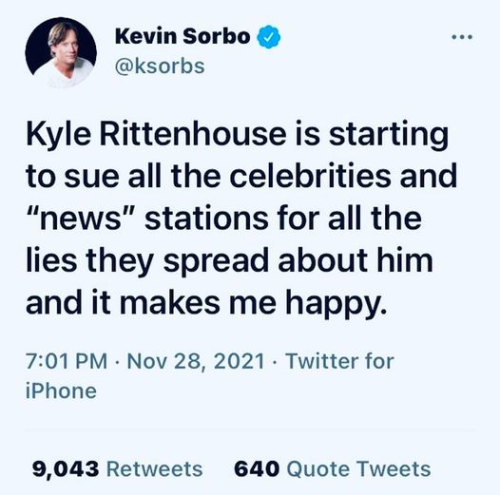Click the blue verified checkmark badge
Image resolution: width=500 pixels, height=495 pixels.
coord(268,37)
